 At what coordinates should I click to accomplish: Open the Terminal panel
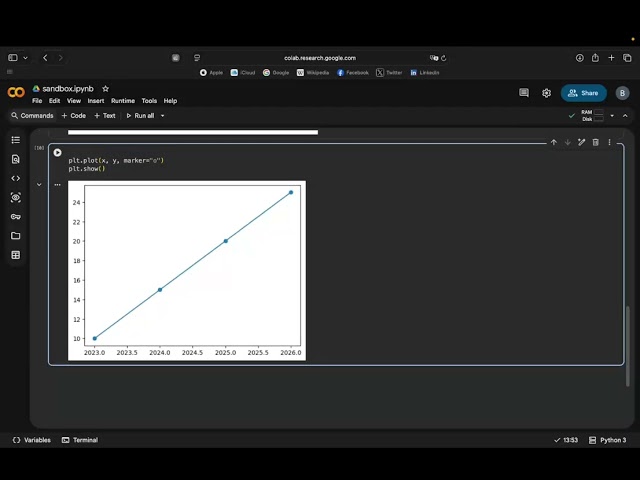pos(80,440)
